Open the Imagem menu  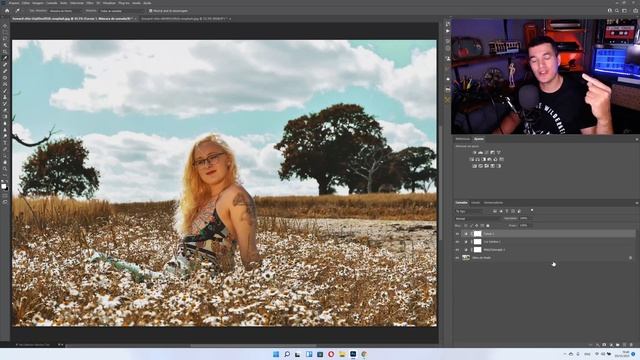pyautogui.click(x=38, y=3)
